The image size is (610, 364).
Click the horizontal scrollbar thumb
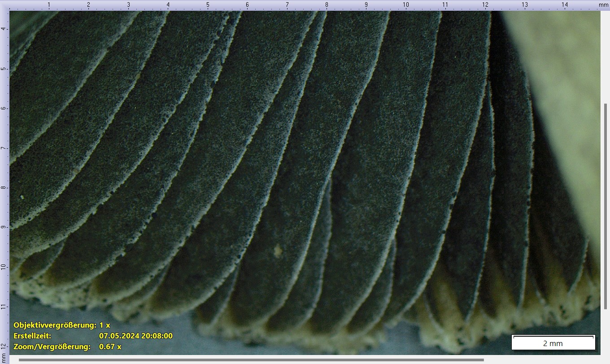251,360
